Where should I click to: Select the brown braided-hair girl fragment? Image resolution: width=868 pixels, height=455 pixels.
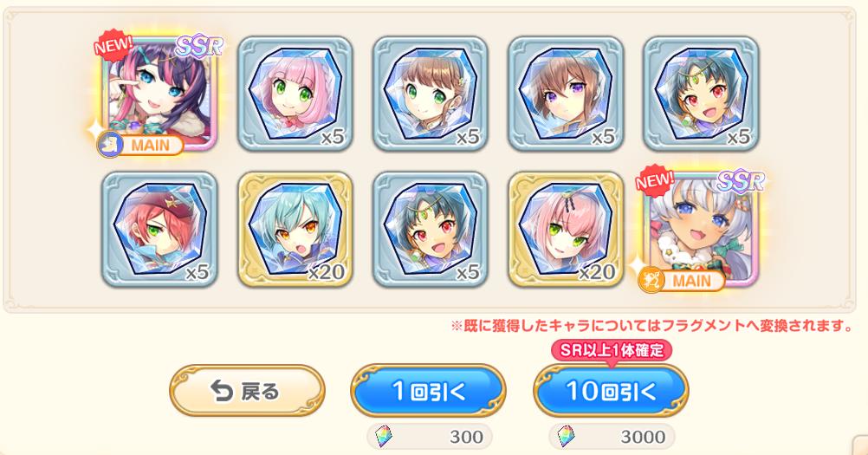431,94
